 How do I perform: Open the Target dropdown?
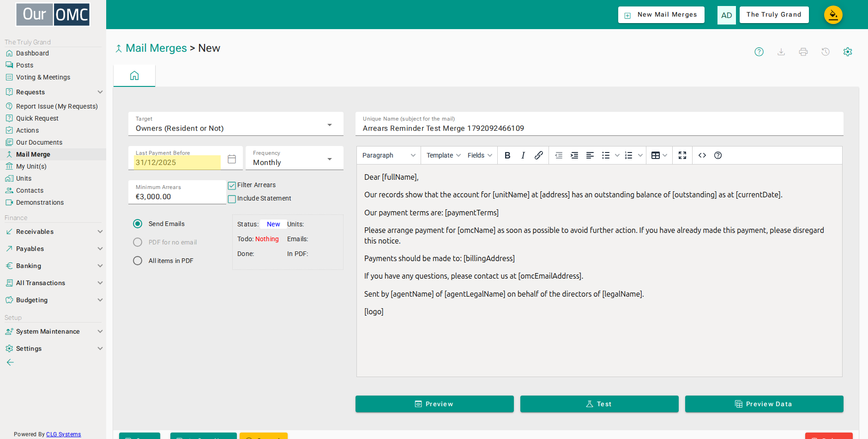(x=236, y=124)
